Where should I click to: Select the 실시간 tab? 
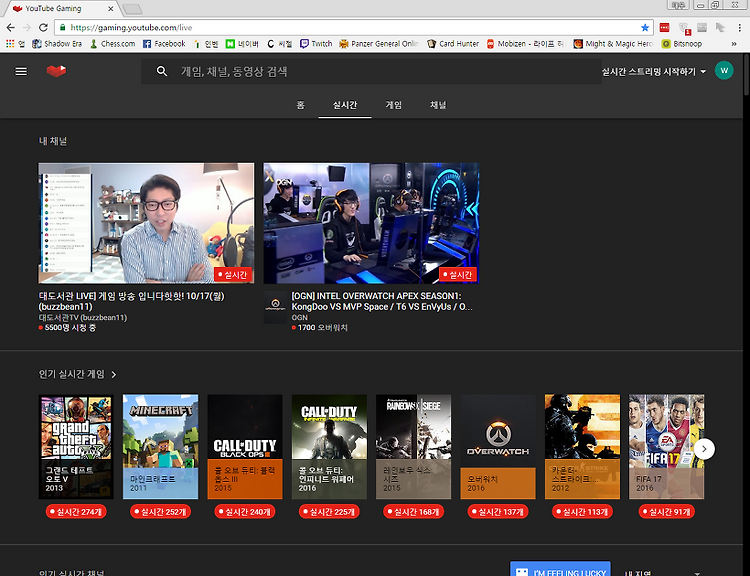pyautogui.click(x=345, y=104)
